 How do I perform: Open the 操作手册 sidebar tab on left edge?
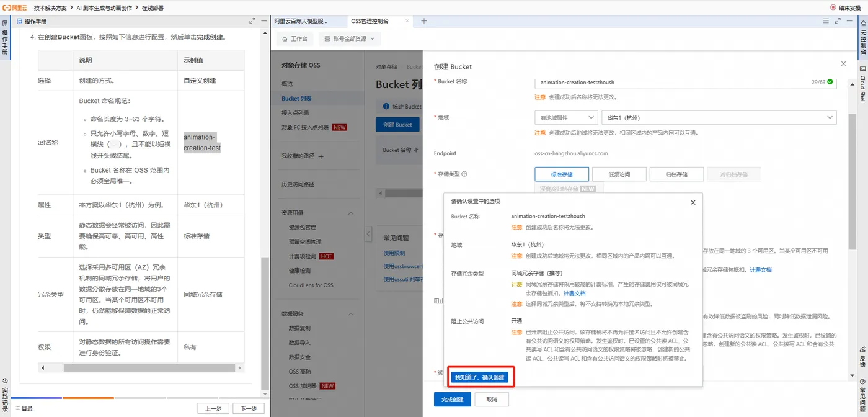tap(5, 38)
